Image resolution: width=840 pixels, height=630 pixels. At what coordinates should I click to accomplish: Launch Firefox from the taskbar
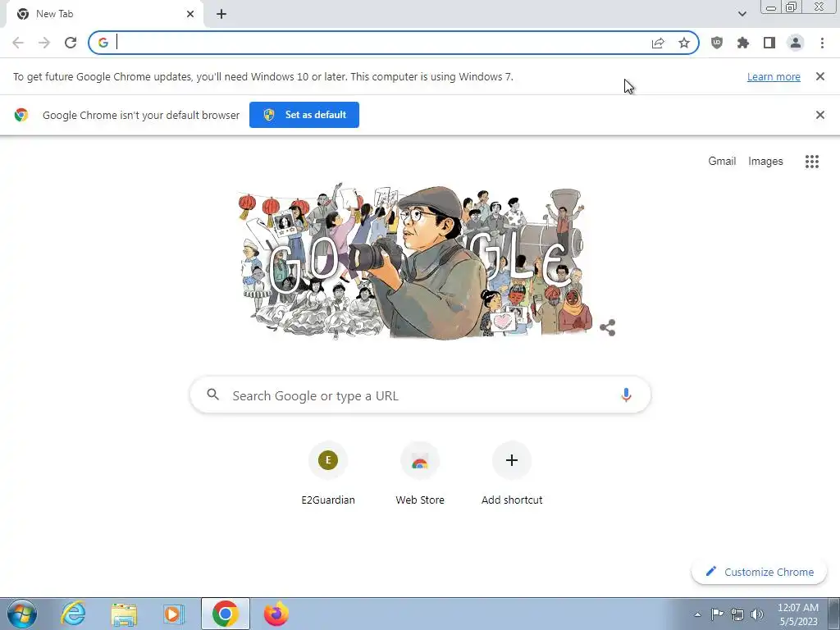[276, 614]
